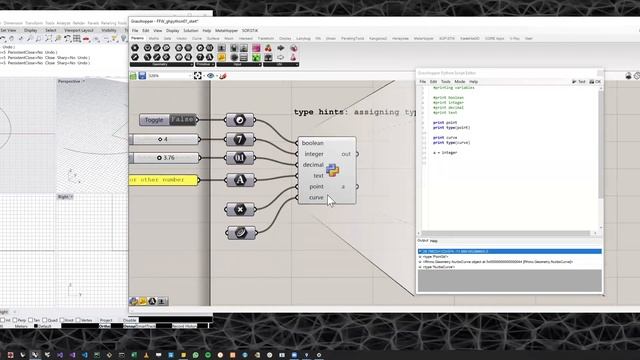This screenshot has height=360, width=640.
Task: Select the Boolean parameter component on canvas
Action: tap(240, 120)
